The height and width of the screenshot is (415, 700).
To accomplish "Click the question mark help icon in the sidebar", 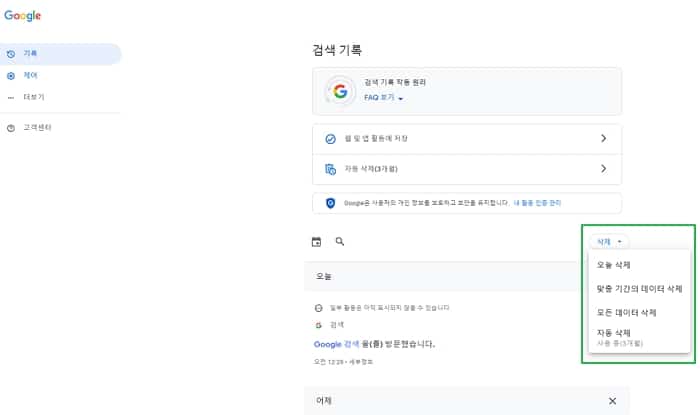I will click(11, 128).
